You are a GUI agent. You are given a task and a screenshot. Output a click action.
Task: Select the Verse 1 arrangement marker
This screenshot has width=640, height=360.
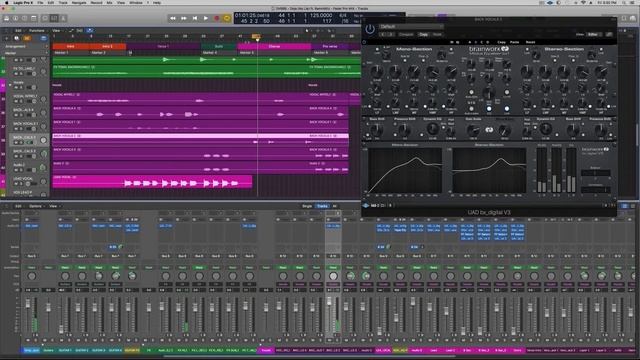tap(163, 47)
